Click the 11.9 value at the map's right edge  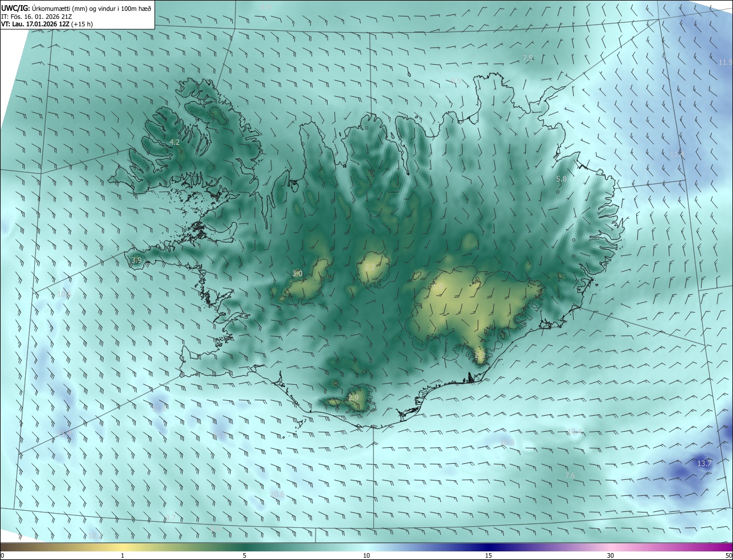(x=725, y=62)
